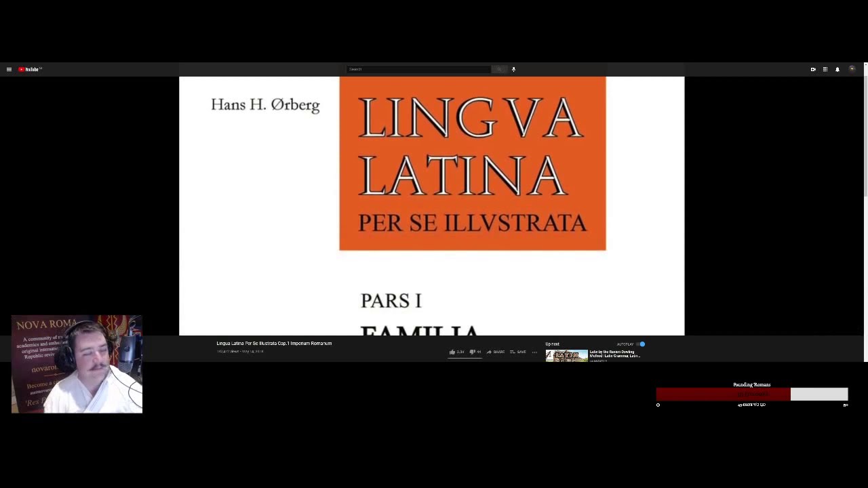Open the notifications bell

pyautogui.click(x=837, y=69)
